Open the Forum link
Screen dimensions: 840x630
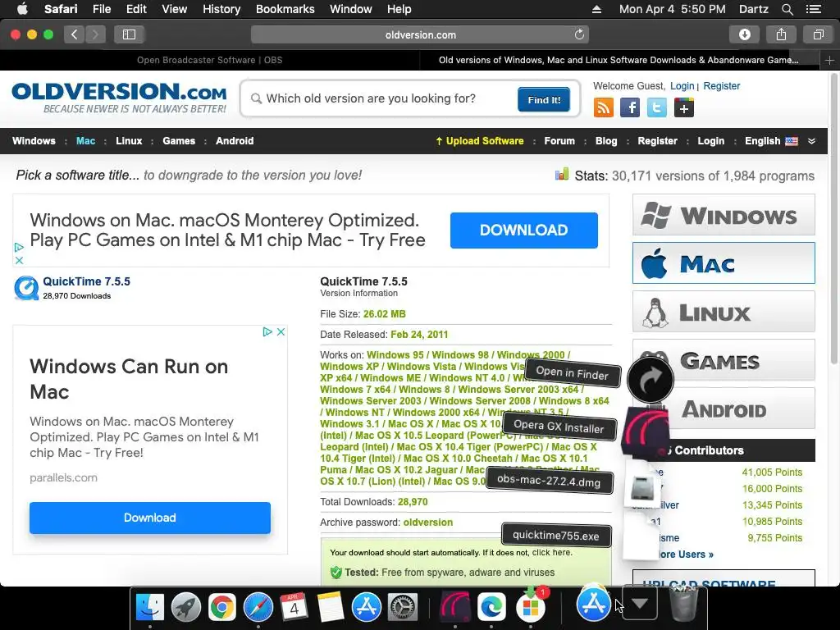click(559, 141)
